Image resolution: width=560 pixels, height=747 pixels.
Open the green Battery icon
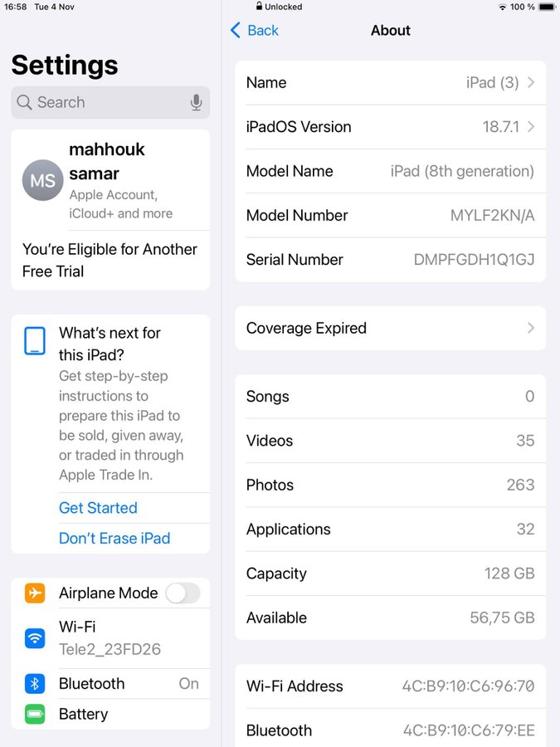(x=35, y=714)
